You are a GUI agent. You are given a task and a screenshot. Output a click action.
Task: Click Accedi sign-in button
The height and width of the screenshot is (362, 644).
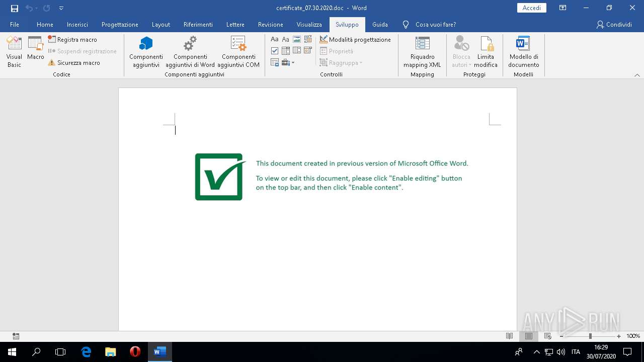(532, 8)
